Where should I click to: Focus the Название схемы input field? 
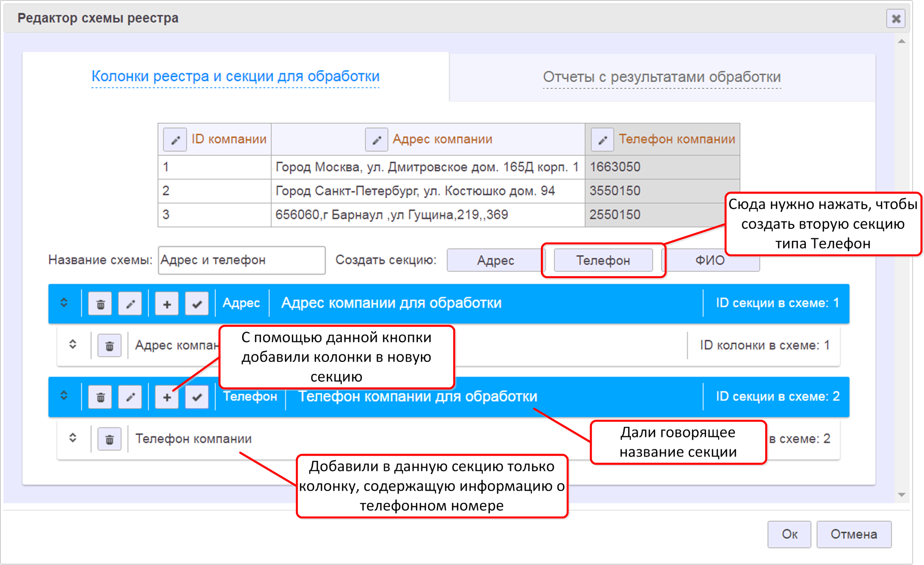coord(242,260)
